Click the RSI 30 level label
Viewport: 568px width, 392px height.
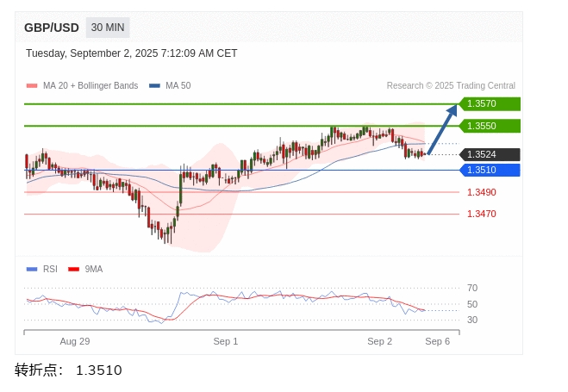pos(472,320)
